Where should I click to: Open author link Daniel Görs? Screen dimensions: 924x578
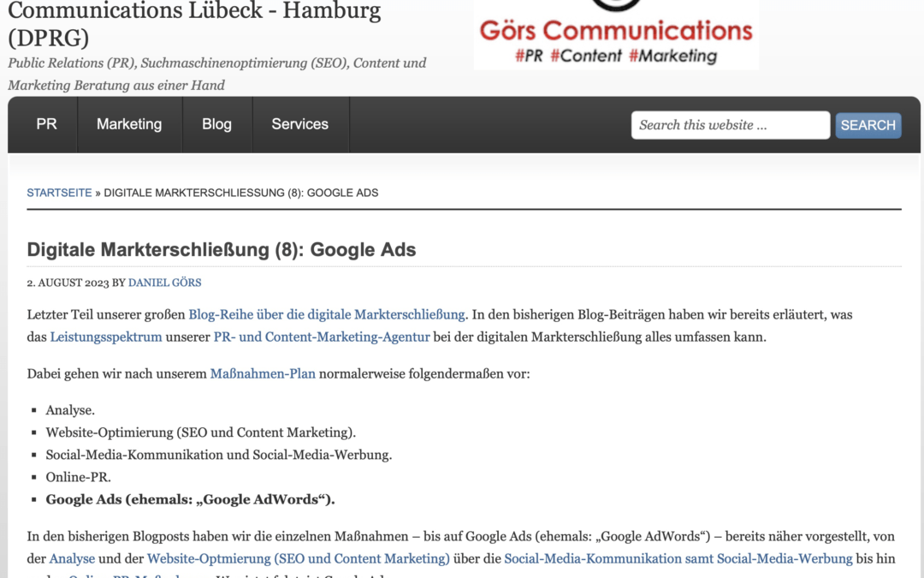pos(165,283)
